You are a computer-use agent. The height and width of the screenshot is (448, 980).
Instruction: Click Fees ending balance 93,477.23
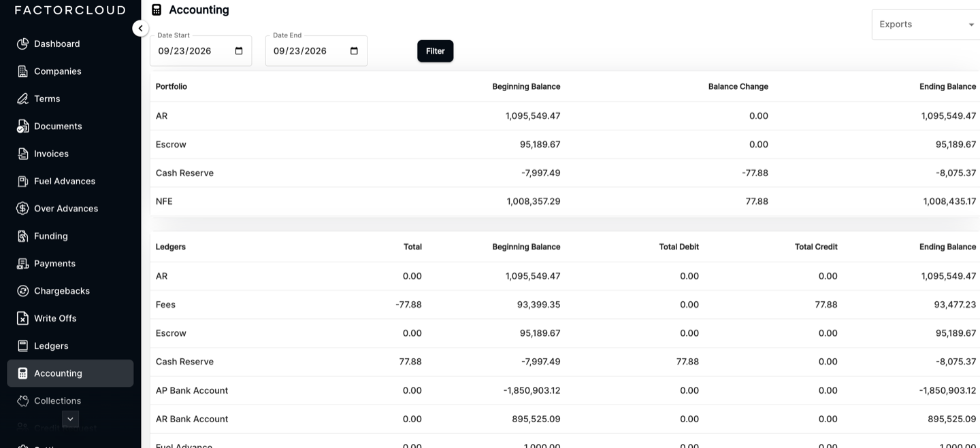coord(955,305)
